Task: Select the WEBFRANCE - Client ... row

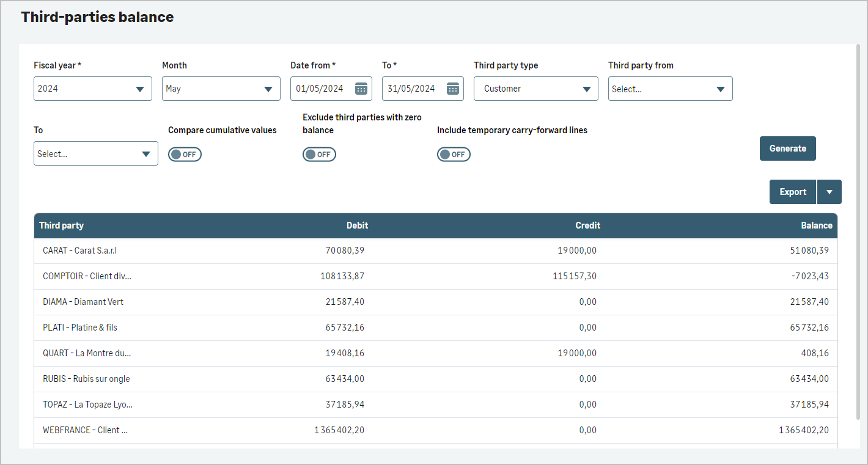Action: coord(436,430)
